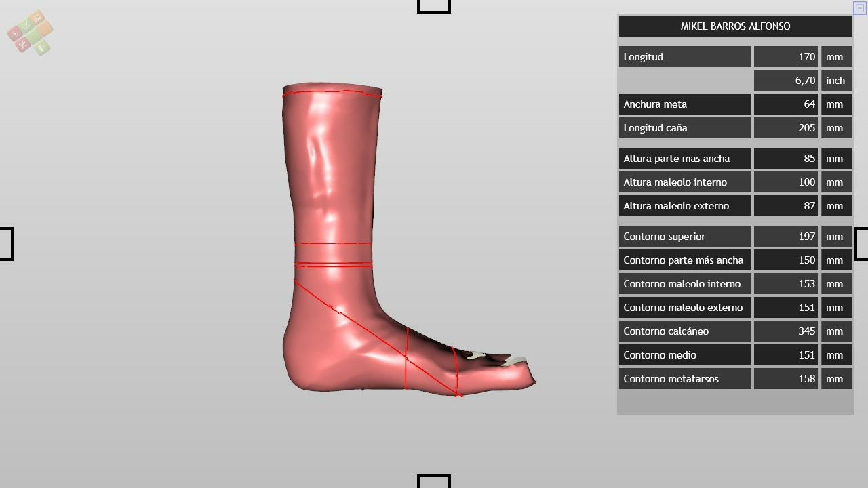Image resolution: width=868 pixels, height=488 pixels.
Task: Open the colored tiles main menu icon
Action: 30,32
